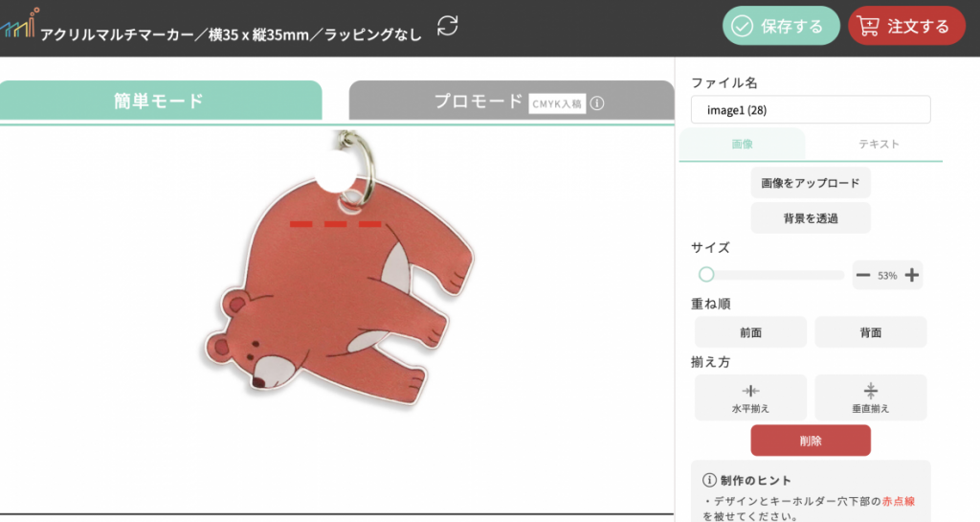Bring image to 前面
The width and height of the screenshot is (980, 522).
[x=750, y=332]
